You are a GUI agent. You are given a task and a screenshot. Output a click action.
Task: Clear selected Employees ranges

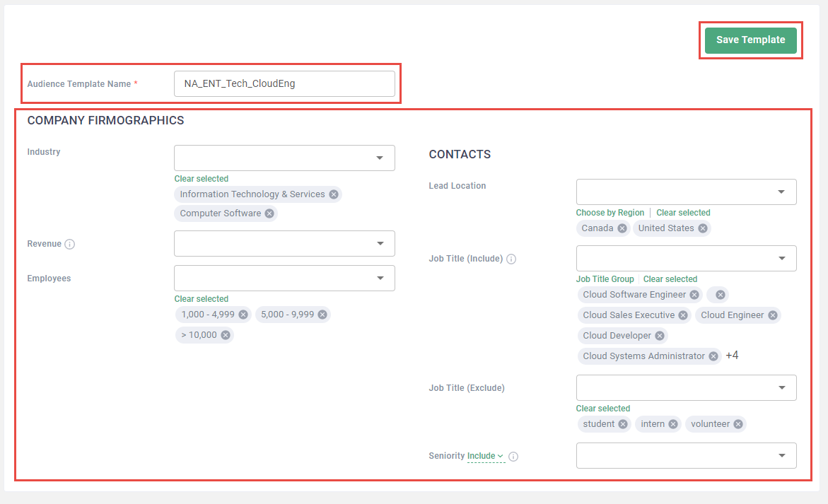click(x=202, y=299)
